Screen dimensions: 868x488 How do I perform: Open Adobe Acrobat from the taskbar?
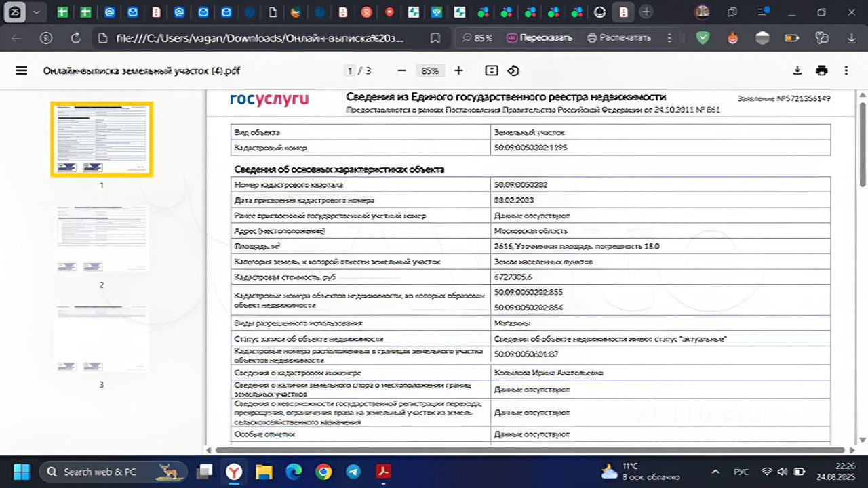point(384,472)
